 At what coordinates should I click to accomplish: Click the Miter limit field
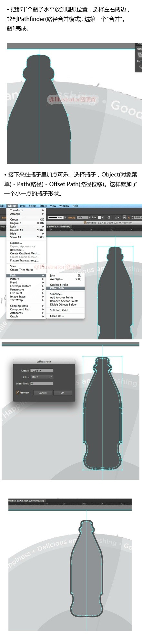[x=42, y=384]
